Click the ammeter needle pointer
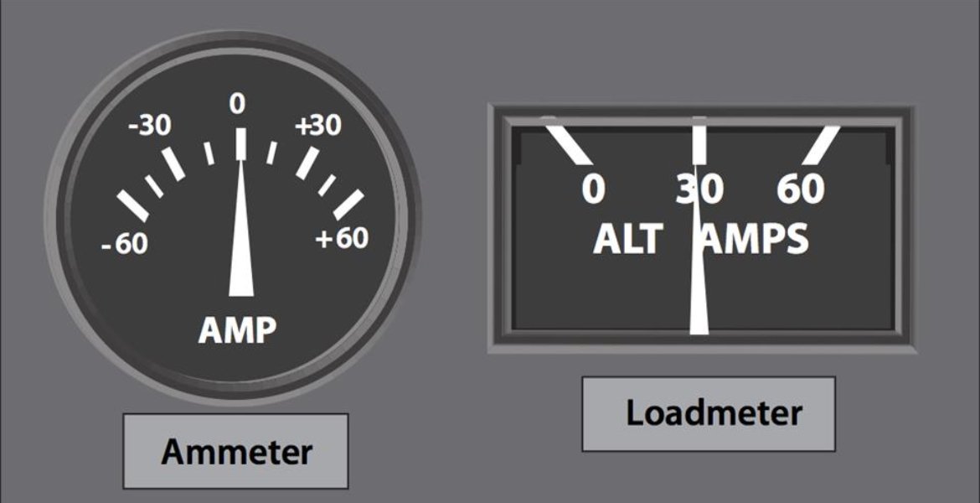Image resolution: width=980 pixels, height=503 pixels. (x=241, y=228)
